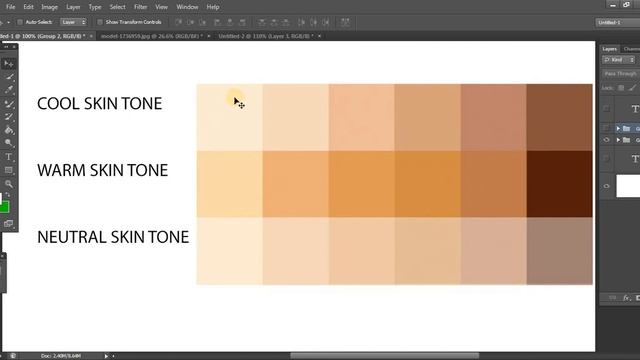This screenshot has height=360, width=640.
Task: Distribute horizontal centers in options bar
Action: point(313,22)
